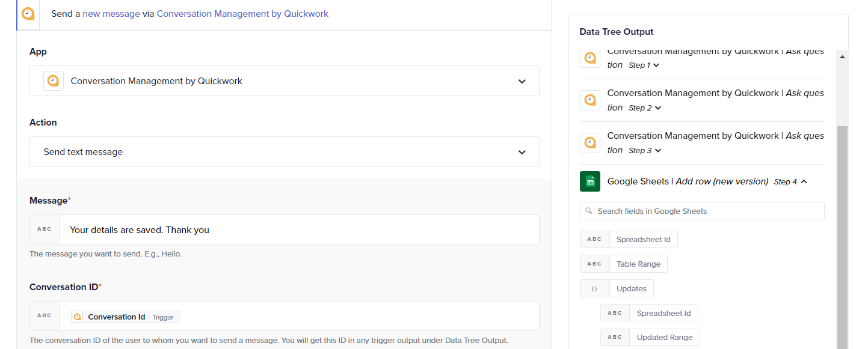868x349 pixels.
Task: Click the curly braces icon beside Updates
Action: [594, 288]
